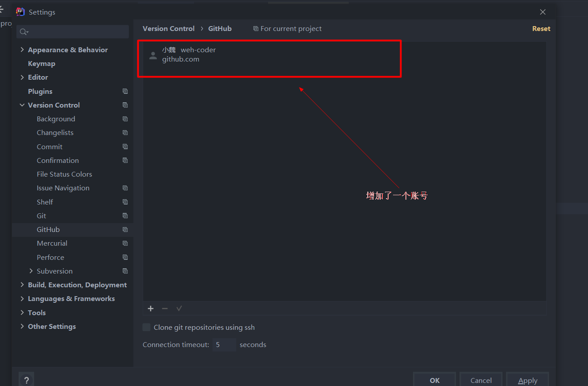Expand the Other Settings section

coord(22,326)
